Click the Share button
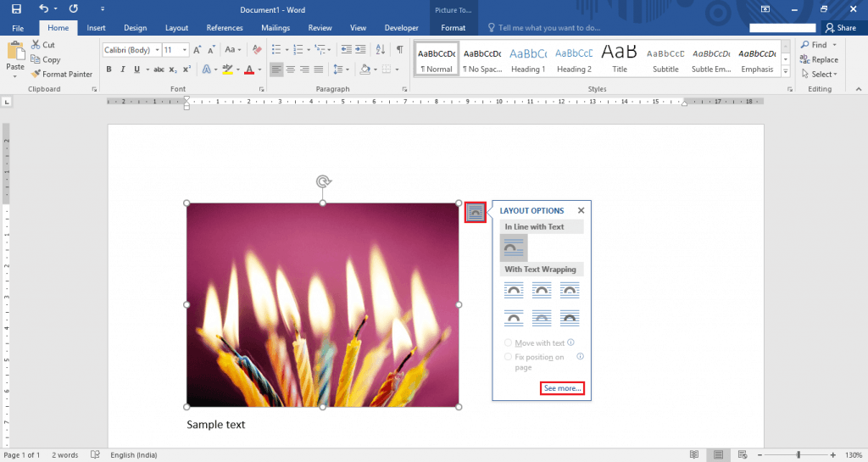 pos(841,28)
